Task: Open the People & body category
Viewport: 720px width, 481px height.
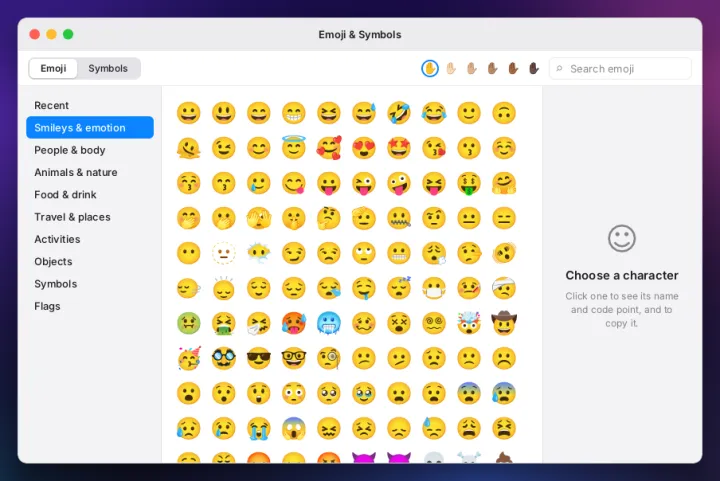Action: tap(90, 150)
